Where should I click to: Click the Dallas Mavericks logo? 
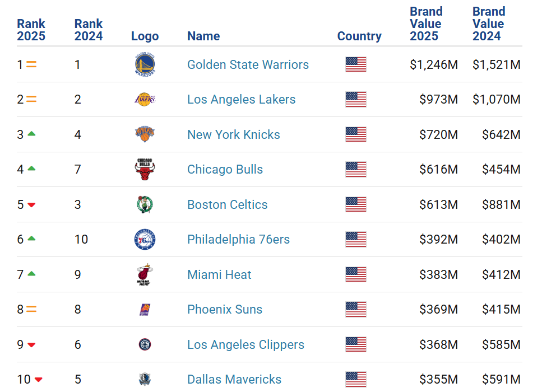click(x=145, y=380)
